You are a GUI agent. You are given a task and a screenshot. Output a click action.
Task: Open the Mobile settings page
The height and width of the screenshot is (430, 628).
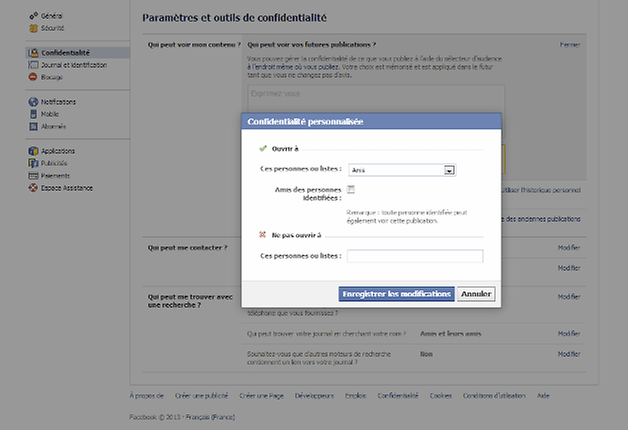click(x=50, y=114)
